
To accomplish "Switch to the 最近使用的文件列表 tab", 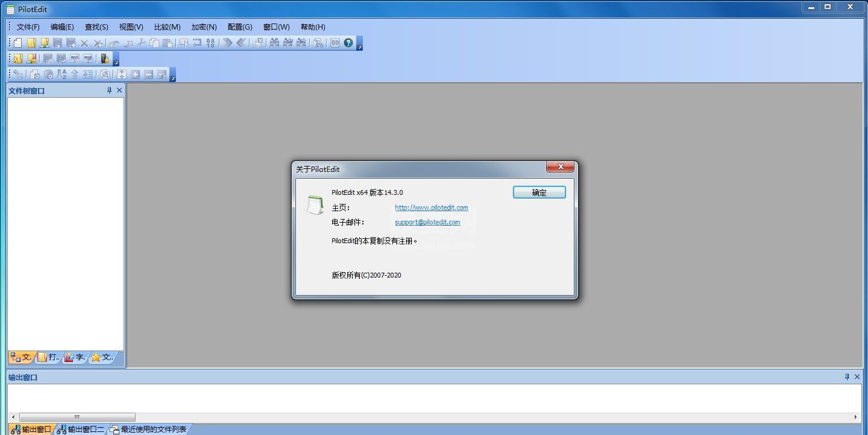I will (x=148, y=430).
